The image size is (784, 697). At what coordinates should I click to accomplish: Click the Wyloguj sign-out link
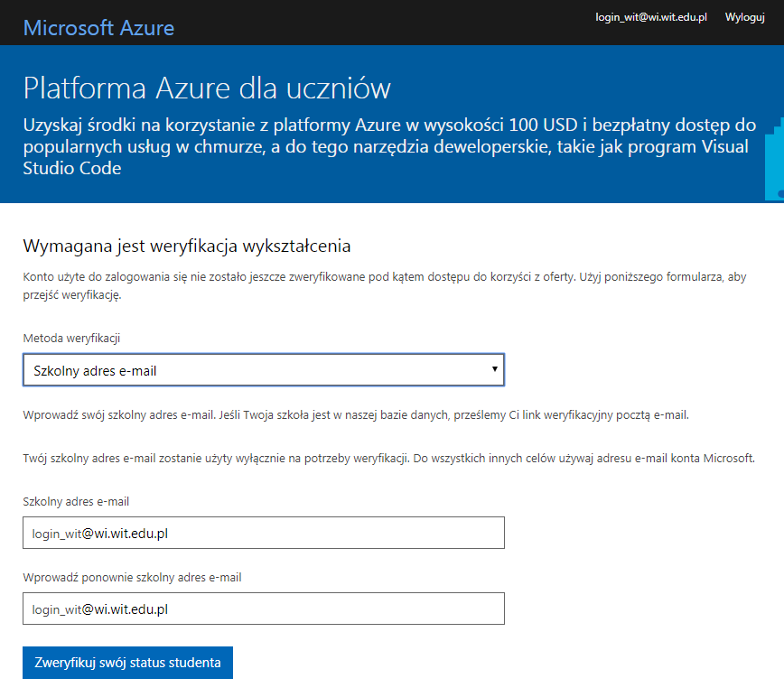coord(744,17)
